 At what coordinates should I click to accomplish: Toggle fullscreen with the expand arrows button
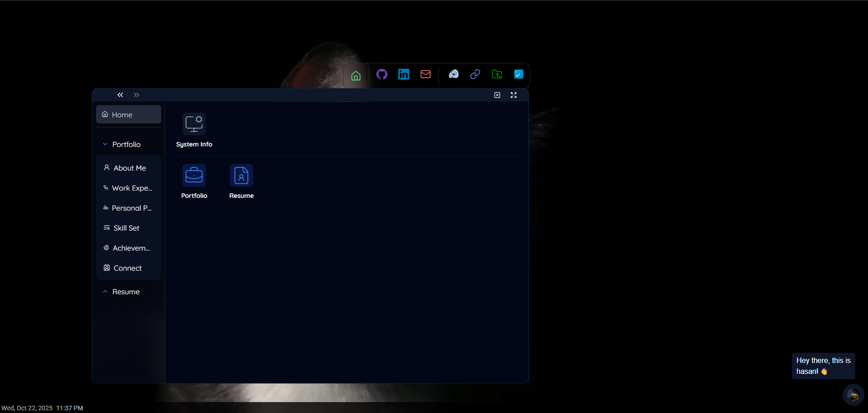(513, 95)
